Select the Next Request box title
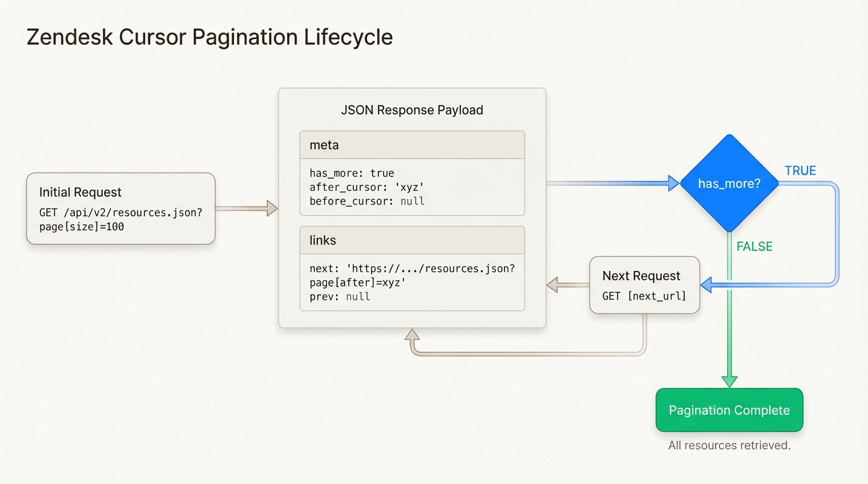The height and width of the screenshot is (484, 868). [x=641, y=275]
